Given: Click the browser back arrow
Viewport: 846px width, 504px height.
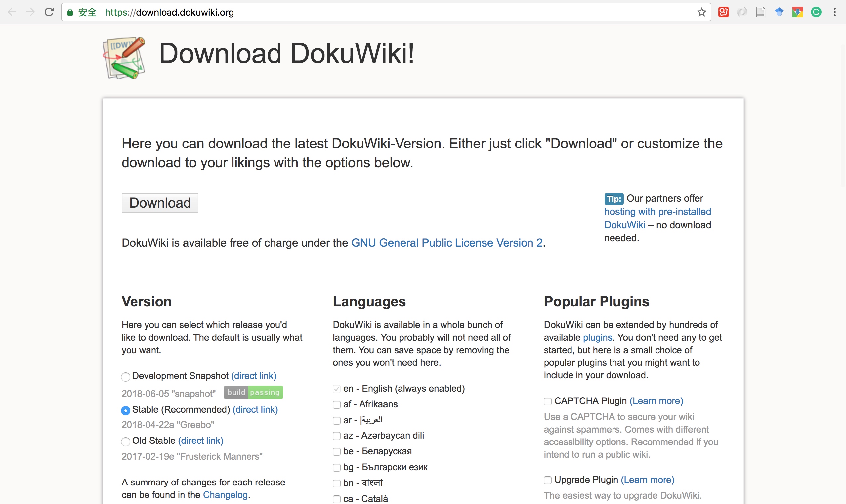Looking at the screenshot, I should pyautogui.click(x=12, y=12).
